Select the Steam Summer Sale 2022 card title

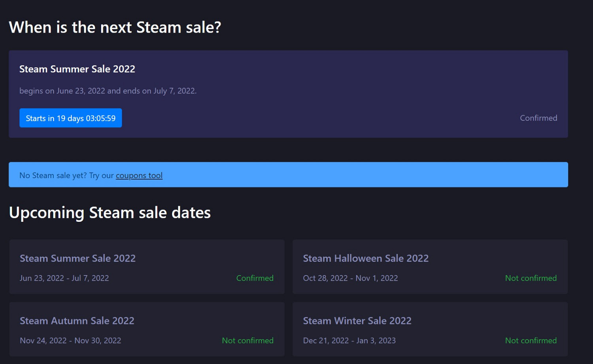point(77,258)
